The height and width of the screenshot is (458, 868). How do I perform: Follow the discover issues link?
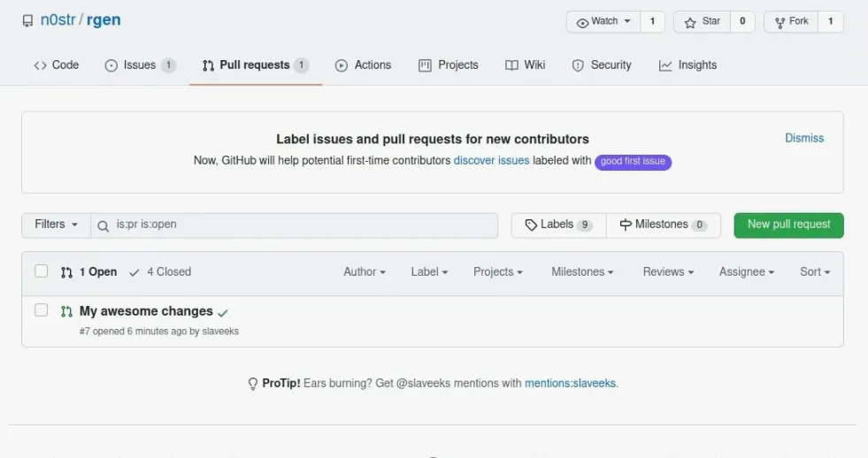[491, 160]
